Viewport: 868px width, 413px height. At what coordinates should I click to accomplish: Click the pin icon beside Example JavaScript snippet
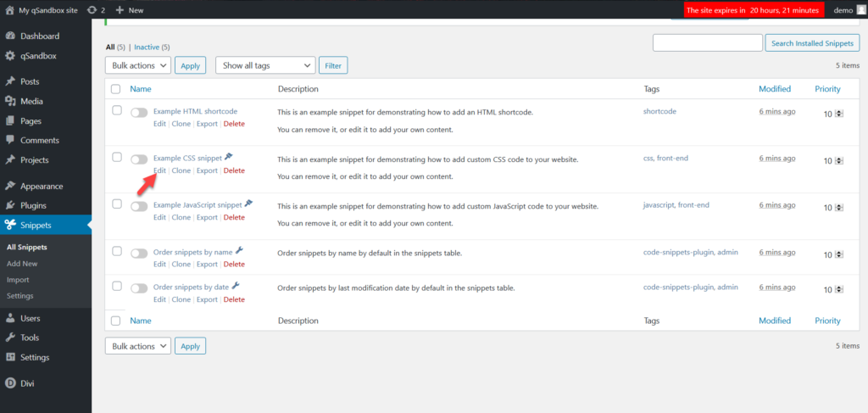249,204
